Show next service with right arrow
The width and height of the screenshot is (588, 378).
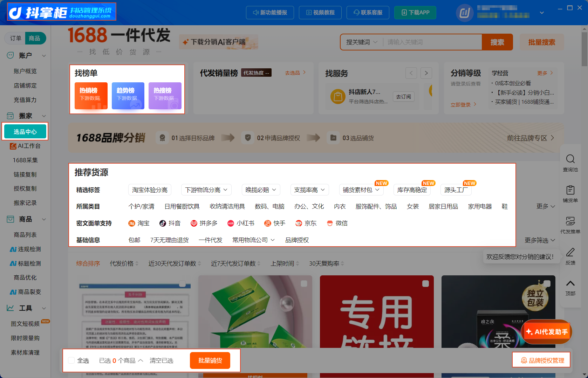tap(426, 73)
